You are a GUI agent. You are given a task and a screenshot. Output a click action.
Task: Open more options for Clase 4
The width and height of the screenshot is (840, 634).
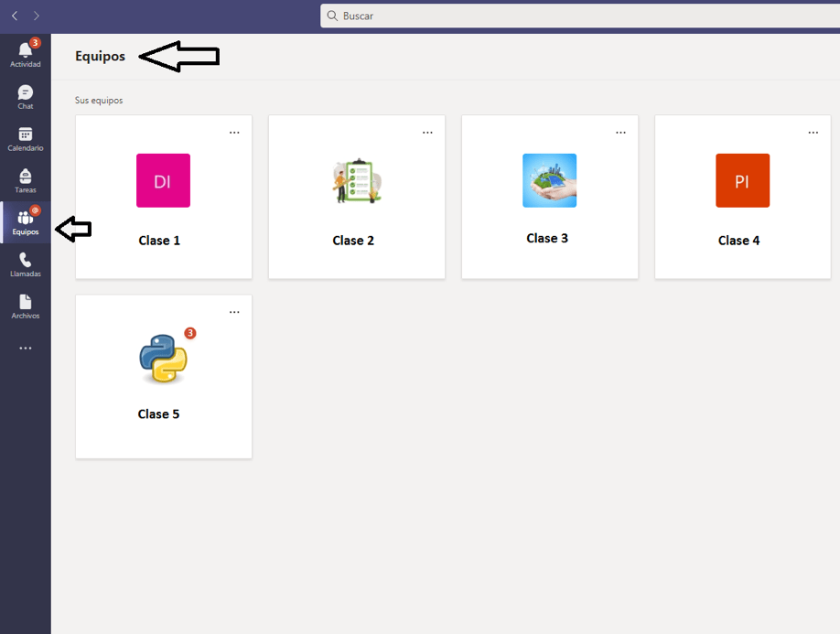coord(813,133)
